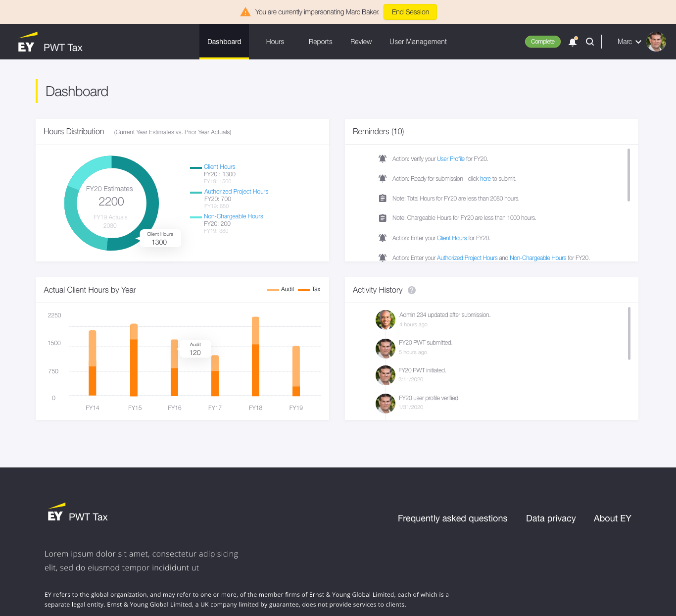Open the Reports tab
The width and height of the screenshot is (676, 616).
[320, 42]
